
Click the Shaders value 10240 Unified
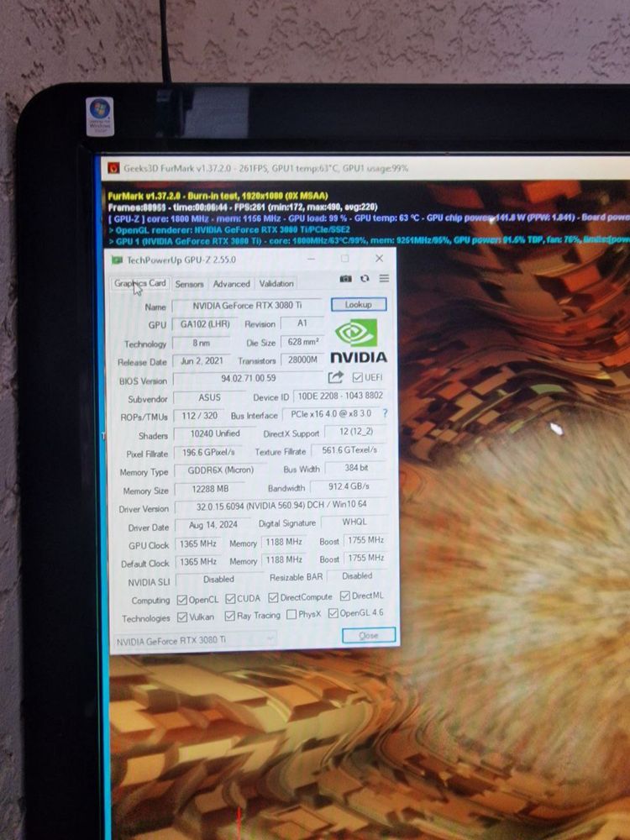click(215, 433)
